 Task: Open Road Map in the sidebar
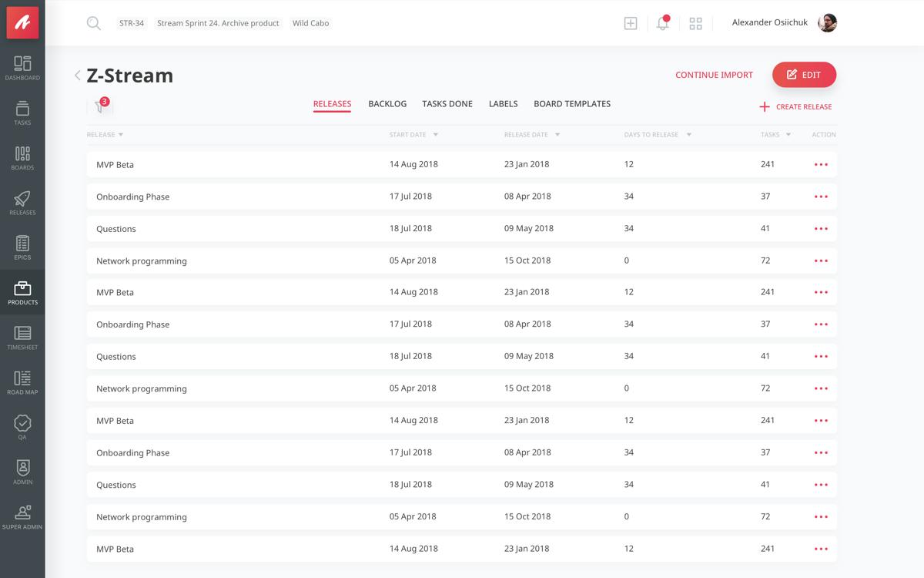[x=22, y=382]
